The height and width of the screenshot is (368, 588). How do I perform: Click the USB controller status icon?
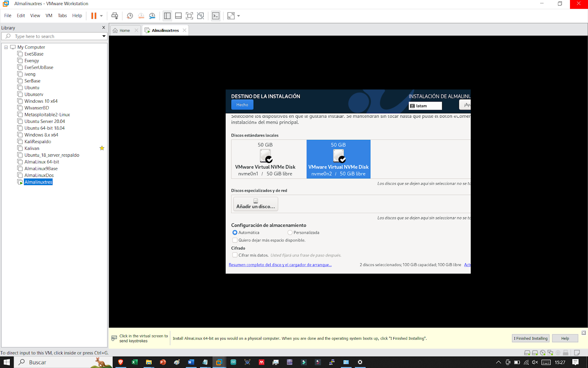tap(566, 353)
